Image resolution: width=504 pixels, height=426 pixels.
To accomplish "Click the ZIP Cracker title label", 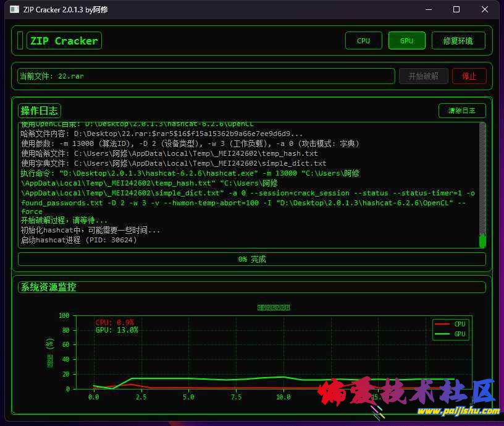I will [x=64, y=41].
